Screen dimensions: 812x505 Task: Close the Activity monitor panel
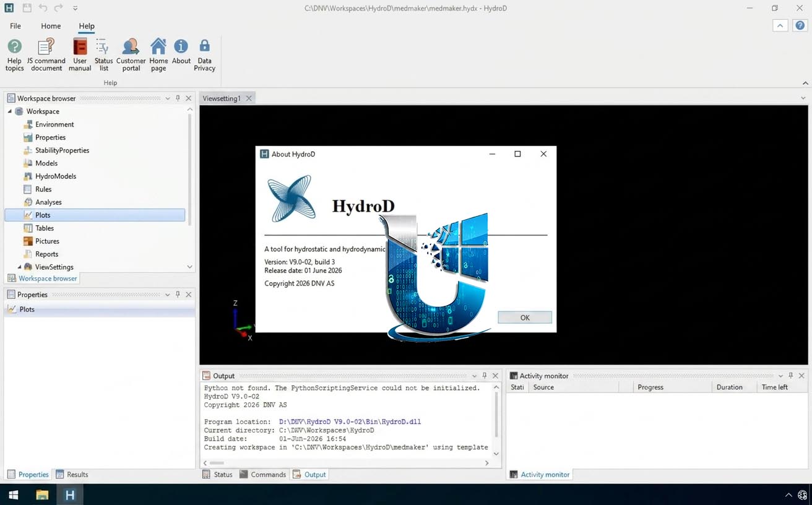point(801,376)
